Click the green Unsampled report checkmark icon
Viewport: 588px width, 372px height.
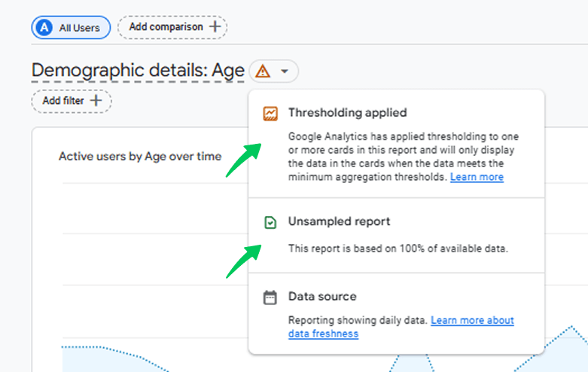pos(270,222)
